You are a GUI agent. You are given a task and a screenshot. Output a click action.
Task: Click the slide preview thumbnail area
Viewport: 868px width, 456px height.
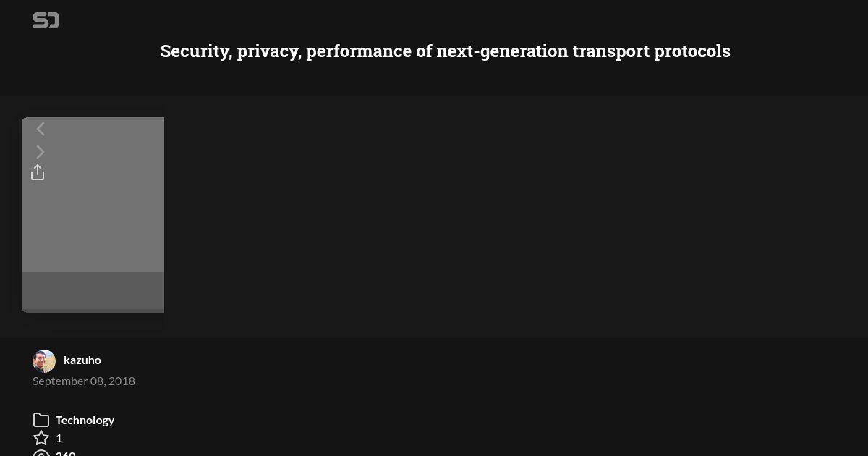pyautogui.click(x=93, y=195)
